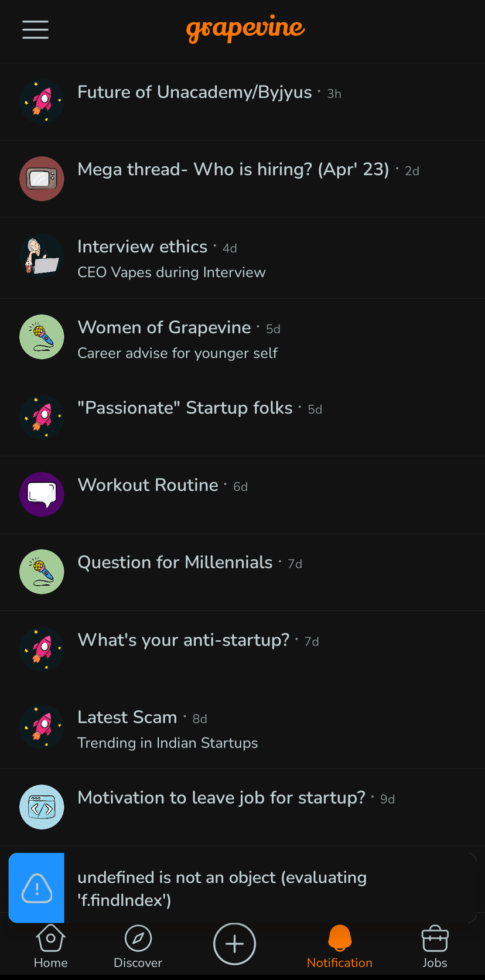Tap the microphone avatar beside Women of Grapevine
Image resolution: width=485 pixels, height=980 pixels.
tap(42, 337)
